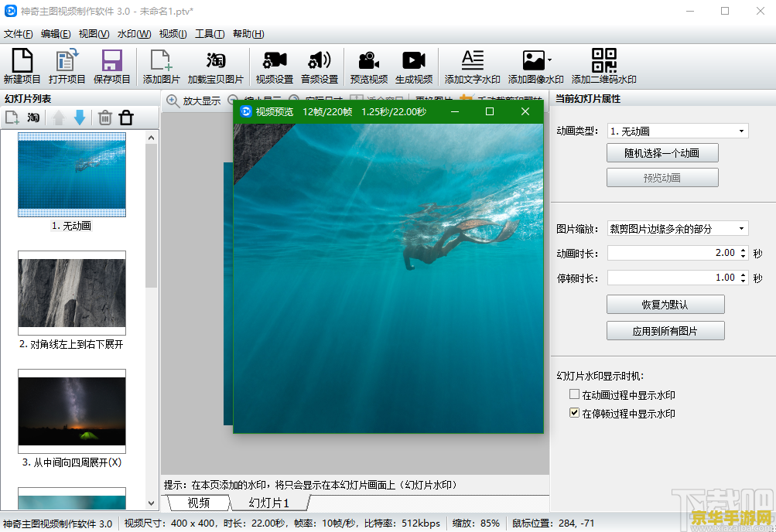The height and width of the screenshot is (532, 776).
Task: Click the 放大显示 zoom in button
Action: (x=193, y=101)
